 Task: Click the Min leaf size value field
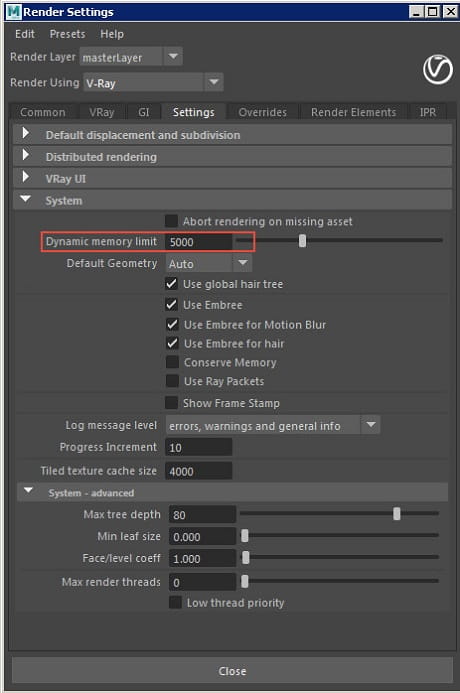(202, 537)
